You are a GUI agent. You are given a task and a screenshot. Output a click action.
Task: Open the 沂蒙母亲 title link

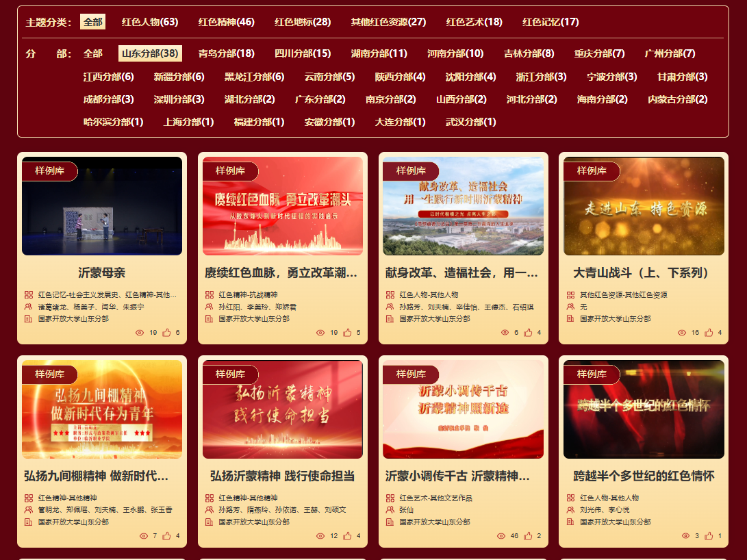click(101, 272)
